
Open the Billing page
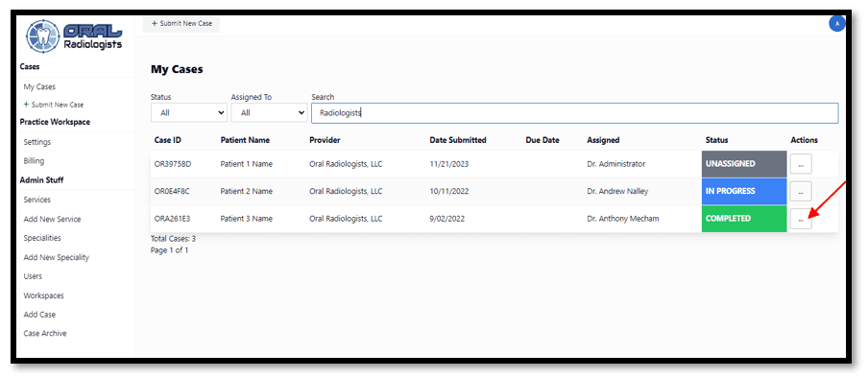34,161
